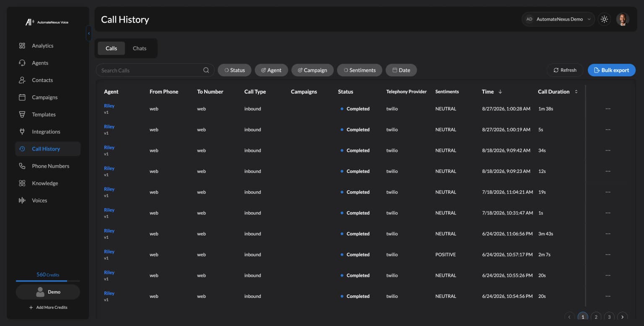Click the Call History clock icon
The image size is (644, 326).
[x=22, y=149]
